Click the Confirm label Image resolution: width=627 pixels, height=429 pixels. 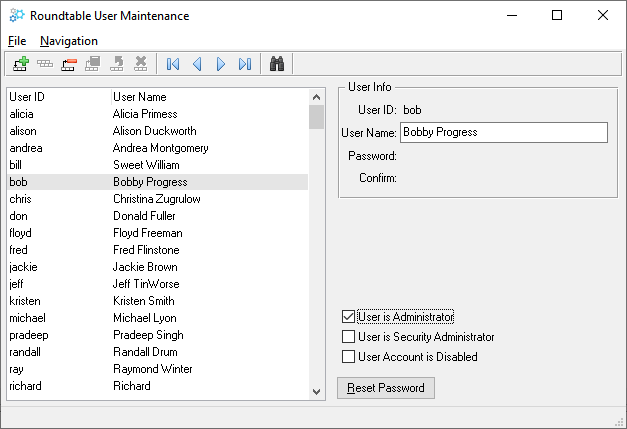click(x=378, y=178)
